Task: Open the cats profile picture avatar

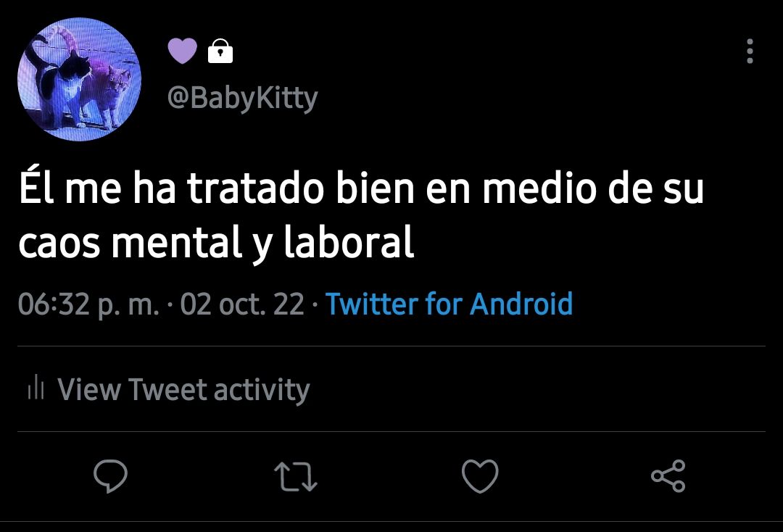Action: coord(80,79)
